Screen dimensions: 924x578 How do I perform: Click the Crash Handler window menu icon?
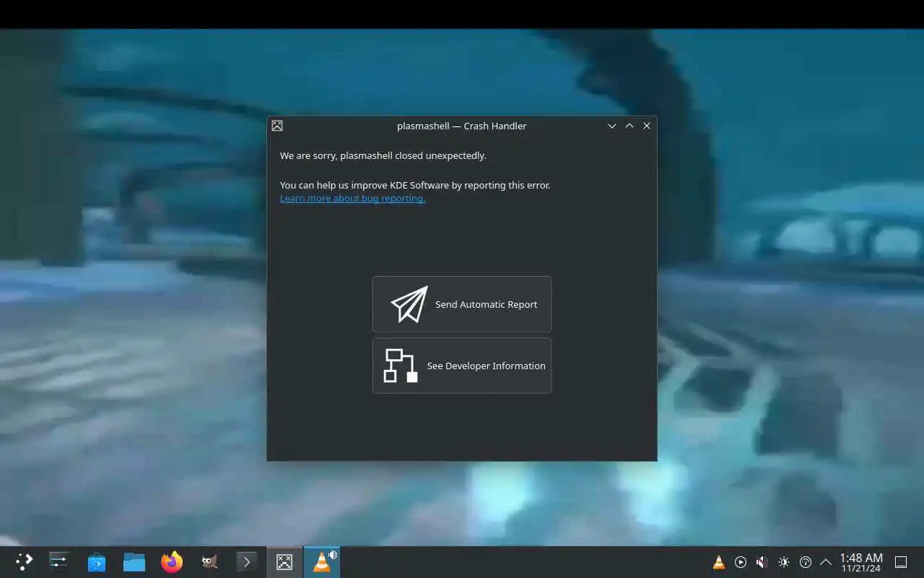[x=277, y=126]
